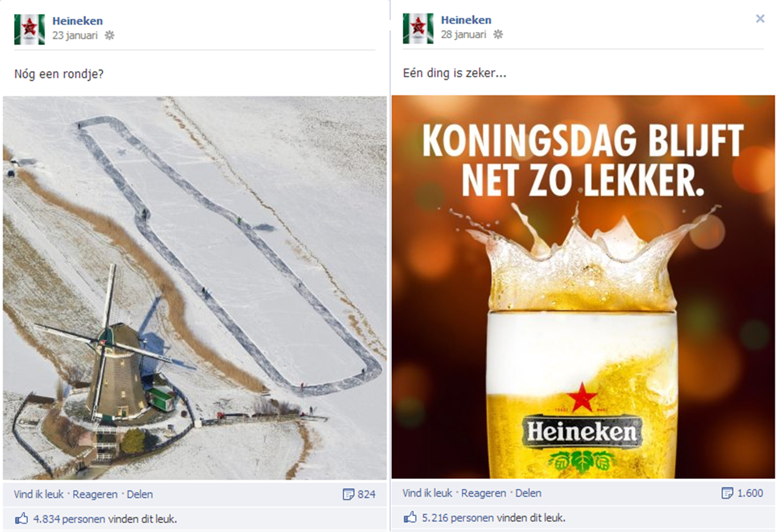This screenshot has height=532, width=777.
Task: Open Heineken avatar on the 23 januari post
Action: pos(29,29)
